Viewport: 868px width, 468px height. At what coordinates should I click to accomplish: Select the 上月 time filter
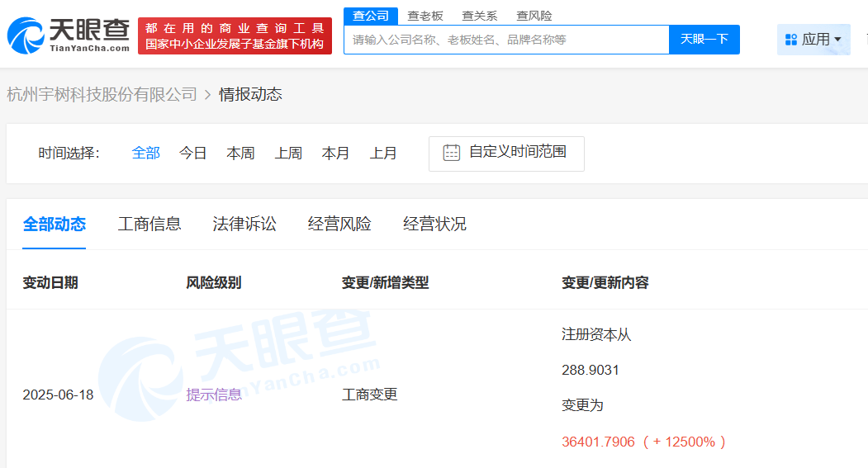pos(382,153)
